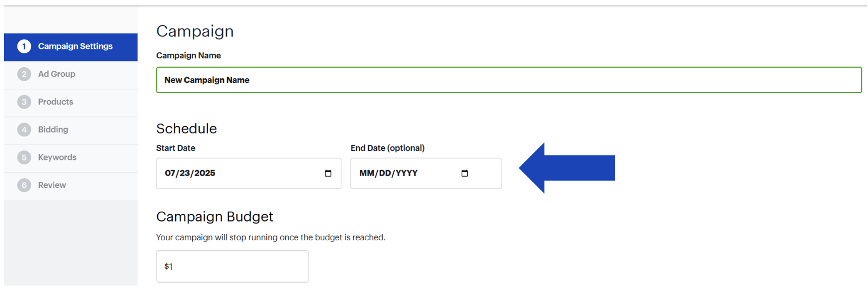Click the number 3 step badge
The height and width of the screenshot is (291, 868).
[24, 102]
